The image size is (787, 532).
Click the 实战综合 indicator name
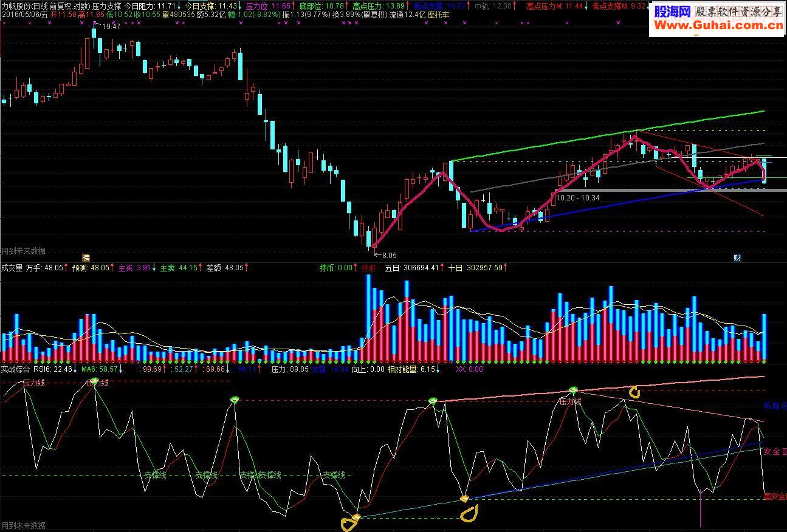coord(15,369)
